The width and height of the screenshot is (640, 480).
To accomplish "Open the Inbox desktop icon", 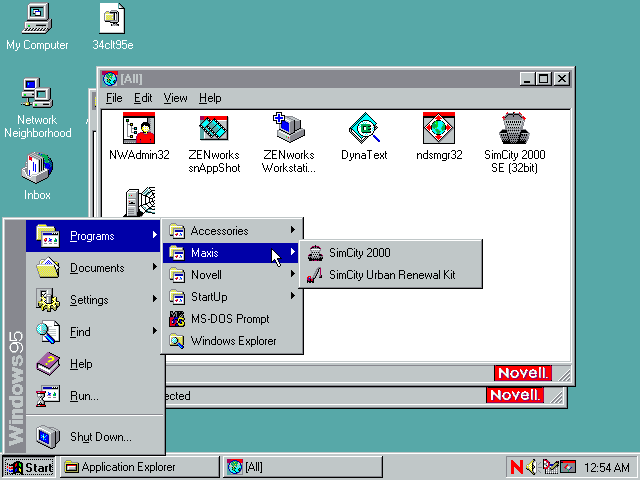I will click(37, 176).
